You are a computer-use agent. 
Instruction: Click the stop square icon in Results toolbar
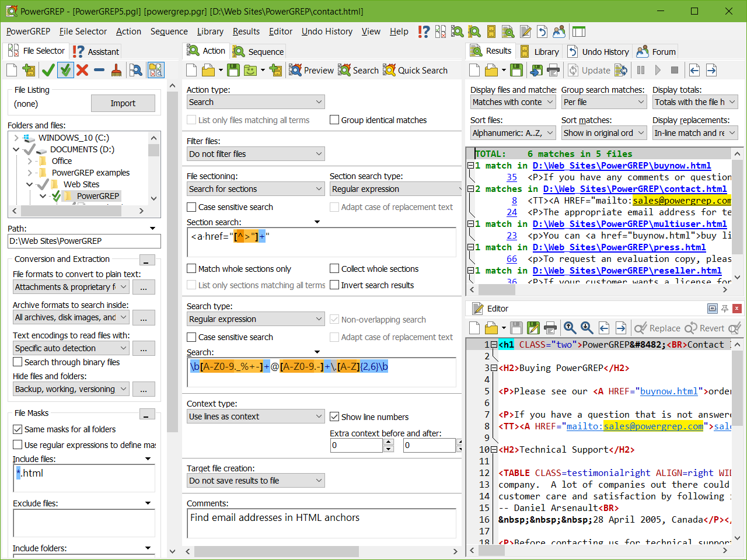pos(675,71)
